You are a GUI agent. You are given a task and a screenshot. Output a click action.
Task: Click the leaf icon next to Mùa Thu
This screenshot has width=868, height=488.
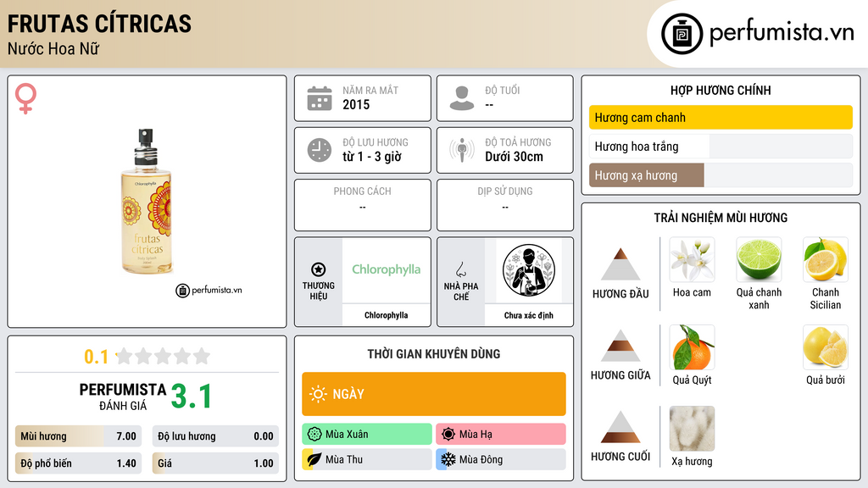coord(314,459)
